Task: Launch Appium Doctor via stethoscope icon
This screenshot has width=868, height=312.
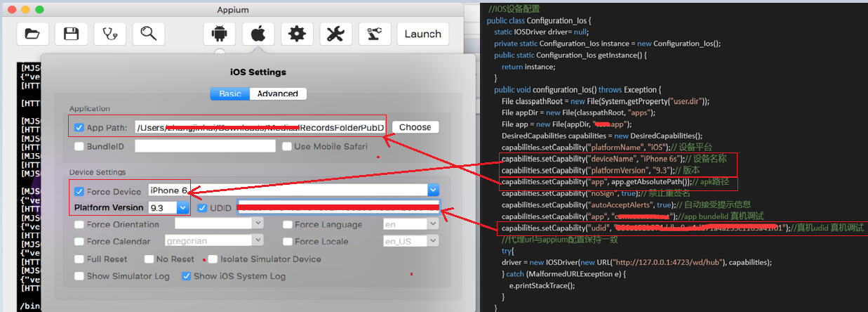Action: [x=109, y=33]
